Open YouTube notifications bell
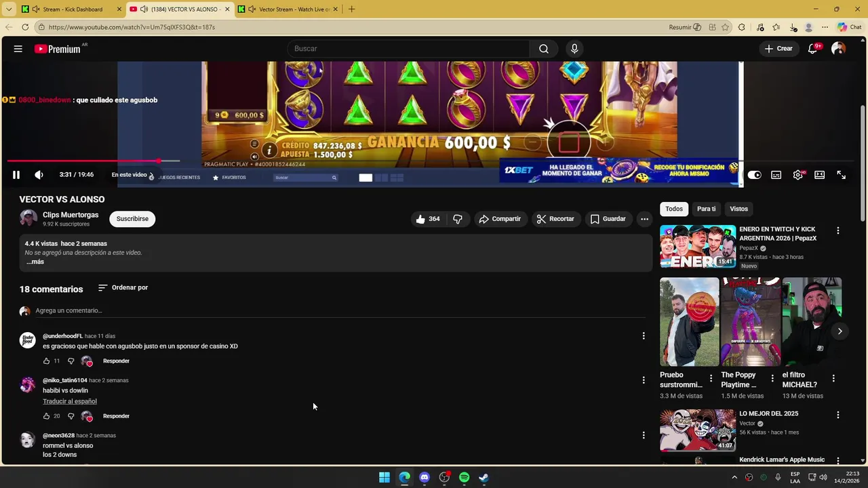Viewport: 868px width, 488px height. pyautogui.click(x=812, y=49)
